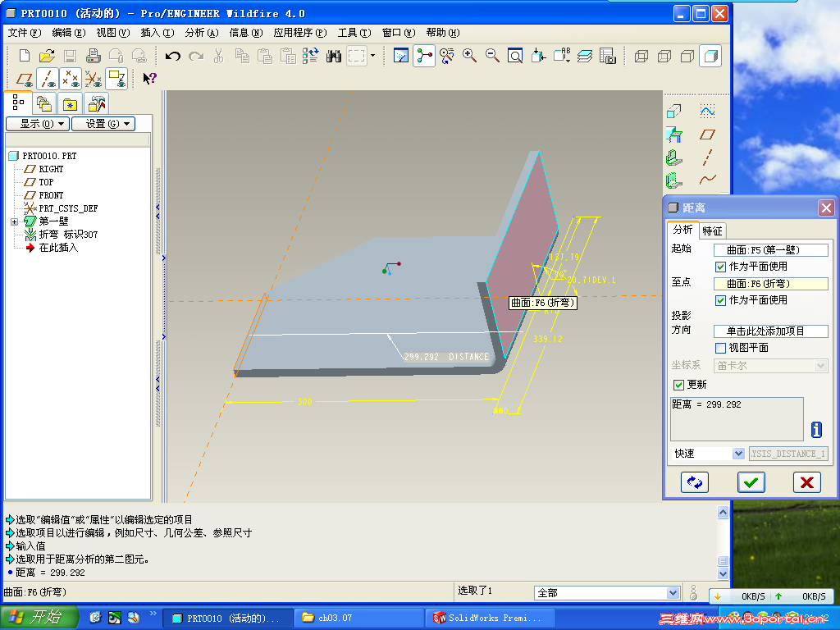Click the repeat analysis double-arrow button in 距离 dialog
Image resolution: width=840 pixels, height=630 pixels.
(695, 482)
